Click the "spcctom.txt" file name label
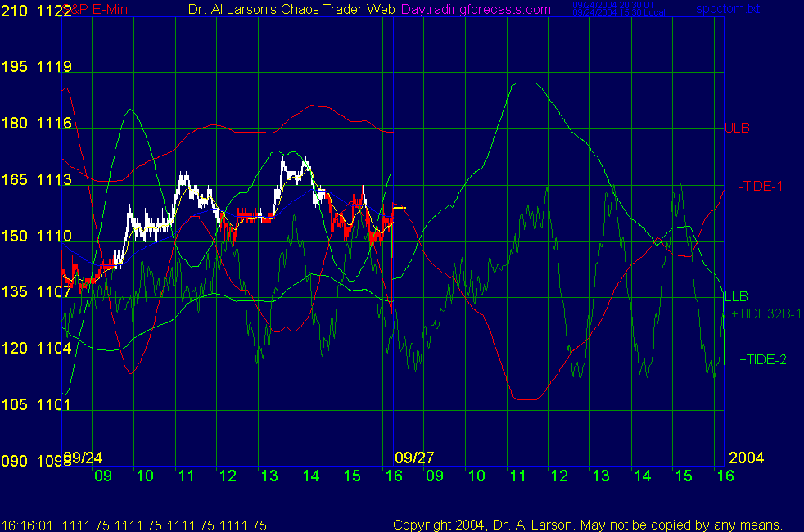 tap(728, 9)
